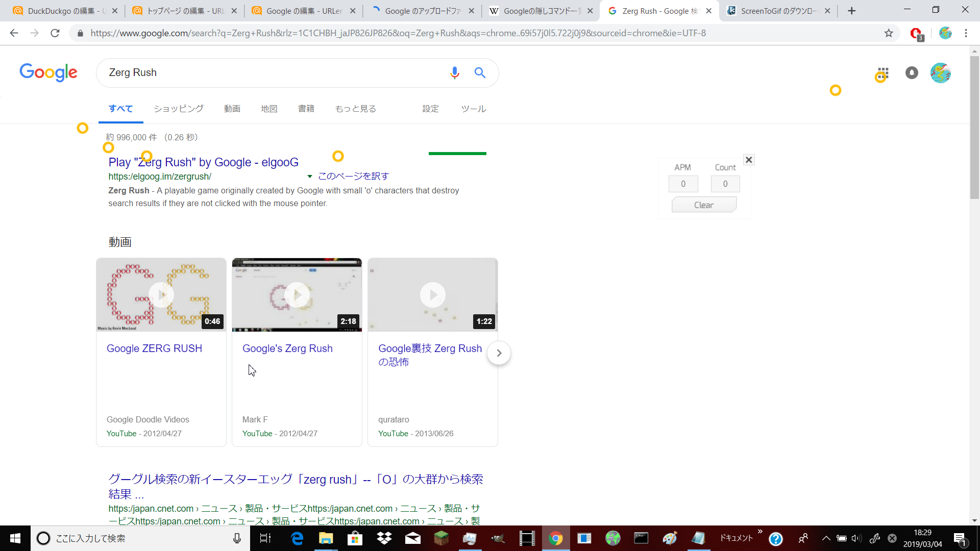
Task: Open 設定 search settings
Action: (x=431, y=109)
